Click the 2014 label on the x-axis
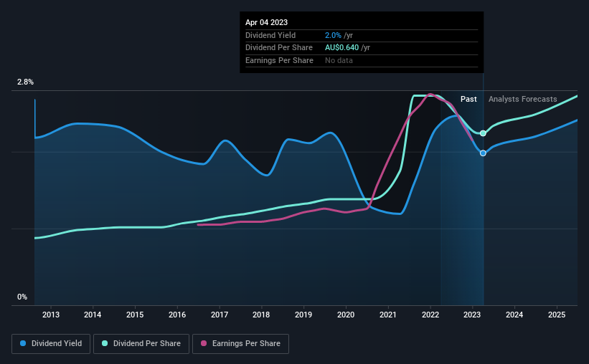Viewport: 589px width, 364px height. [x=93, y=315]
